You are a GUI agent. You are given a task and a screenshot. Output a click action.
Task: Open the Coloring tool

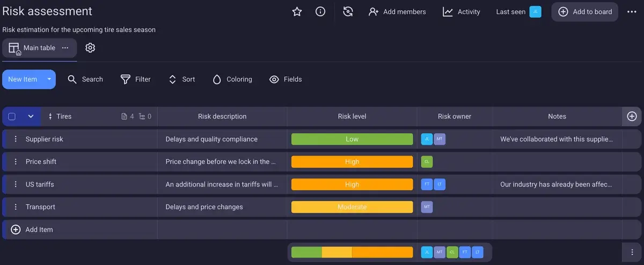[x=232, y=80]
